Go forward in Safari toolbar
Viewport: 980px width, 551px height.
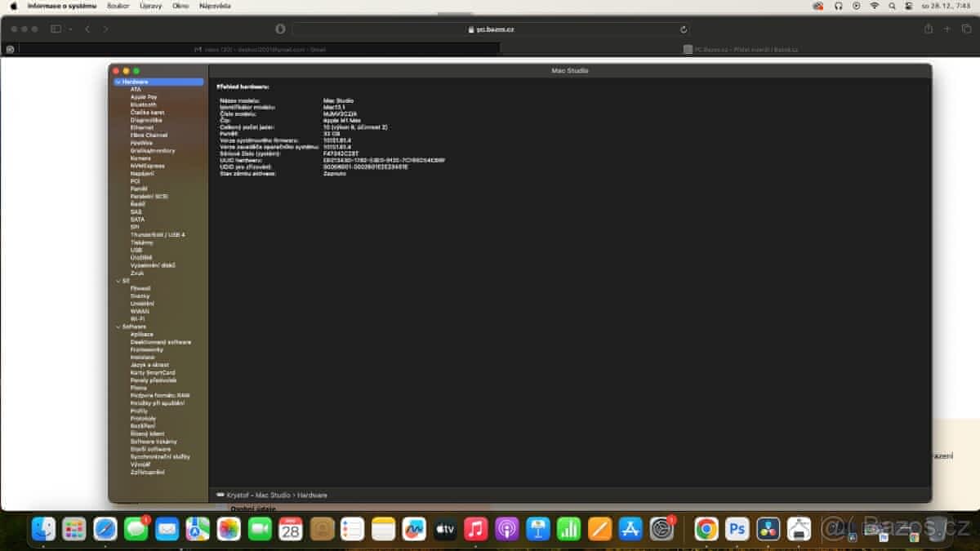(105, 29)
